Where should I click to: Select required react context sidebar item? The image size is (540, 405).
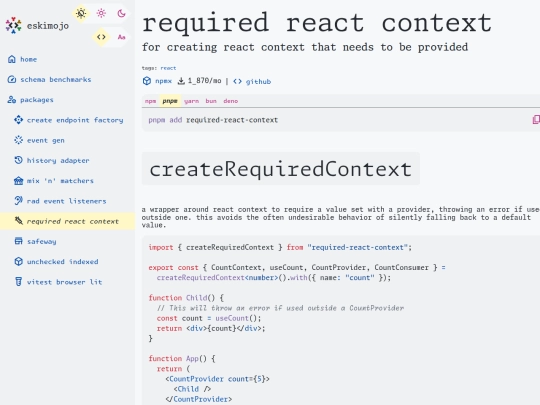click(x=68, y=221)
